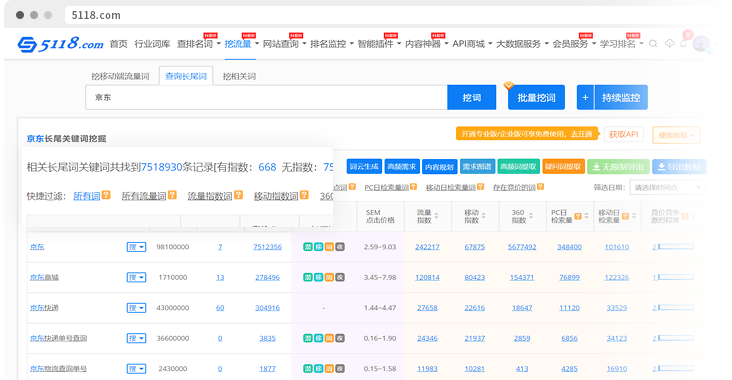Open the 搜 dropdown in 京东商城 row
The image size is (732, 380).
pyautogui.click(x=136, y=277)
